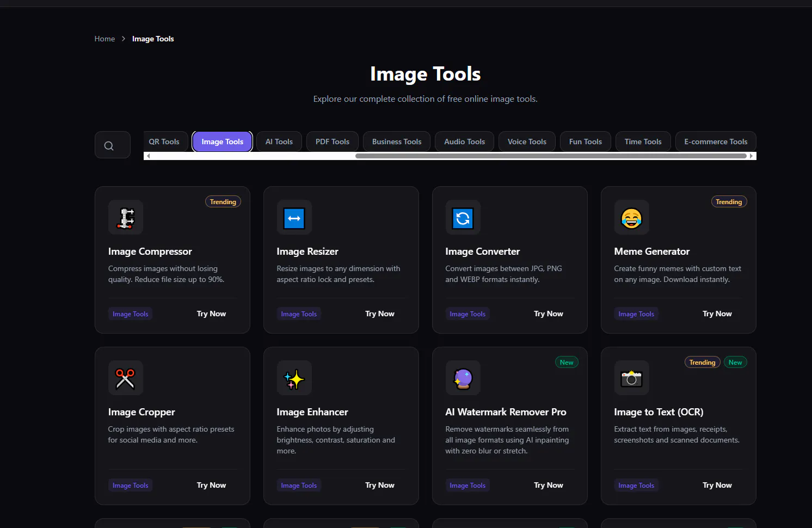Click the Image Tools tag on Image Resizer
This screenshot has width=812, height=528.
click(299, 314)
